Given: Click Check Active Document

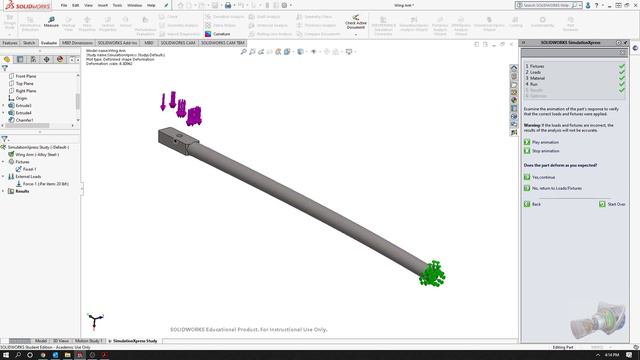Looking at the screenshot, I should tap(356, 22).
